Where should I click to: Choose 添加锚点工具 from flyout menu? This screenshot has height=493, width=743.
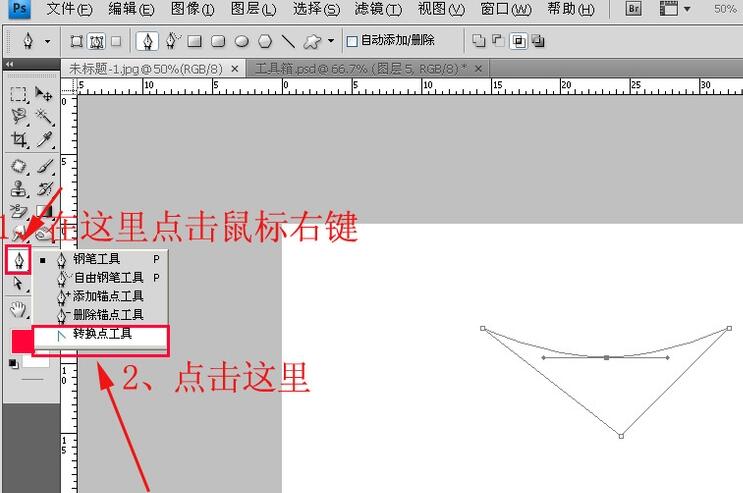(100, 296)
